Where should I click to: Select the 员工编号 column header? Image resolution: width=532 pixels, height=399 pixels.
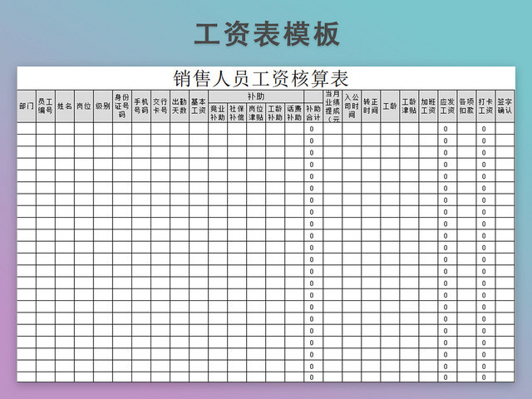[46, 106]
